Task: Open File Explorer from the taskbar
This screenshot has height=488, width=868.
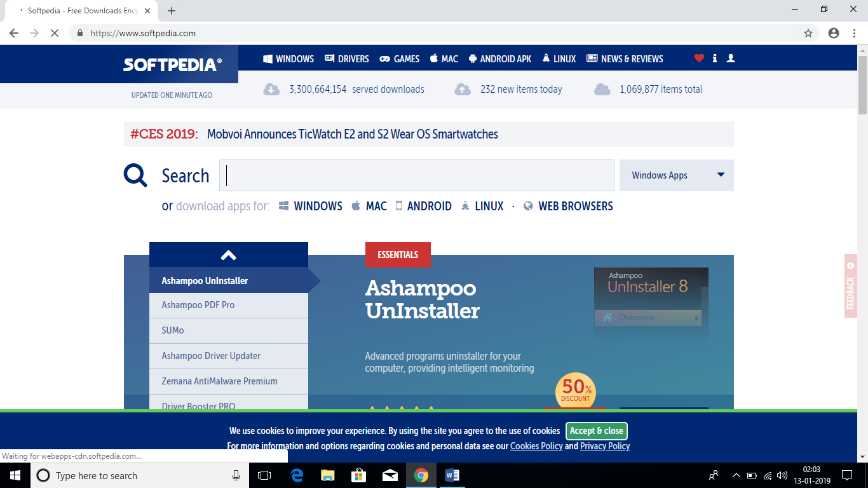Action: pos(327,475)
